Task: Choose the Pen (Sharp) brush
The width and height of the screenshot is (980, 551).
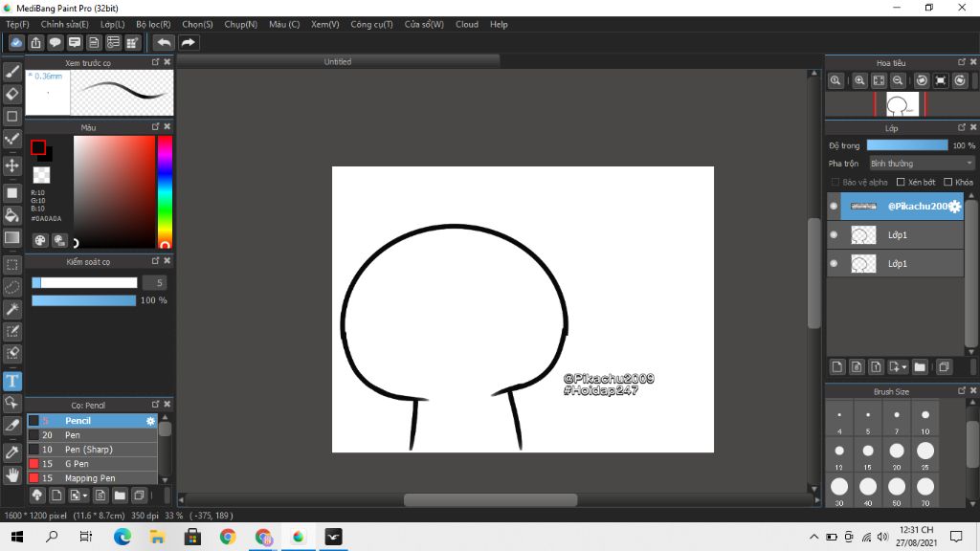Action: tap(92, 450)
